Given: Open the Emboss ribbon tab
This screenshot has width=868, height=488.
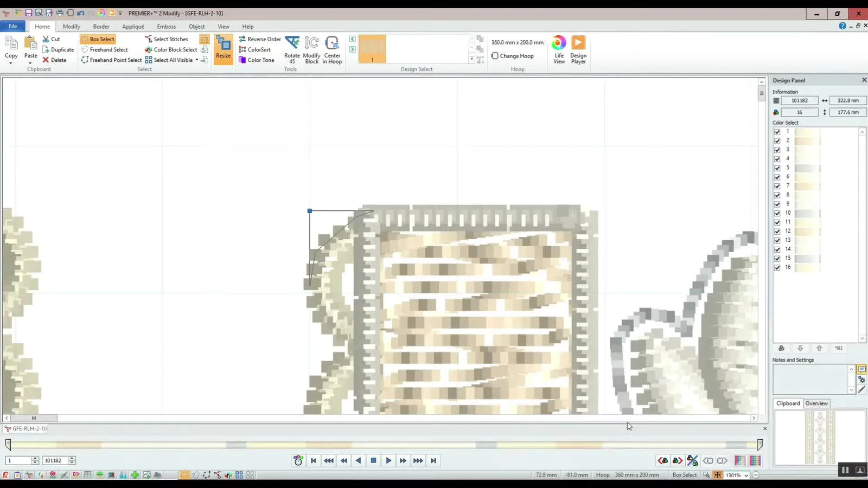Looking at the screenshot, I should [166, 27].
